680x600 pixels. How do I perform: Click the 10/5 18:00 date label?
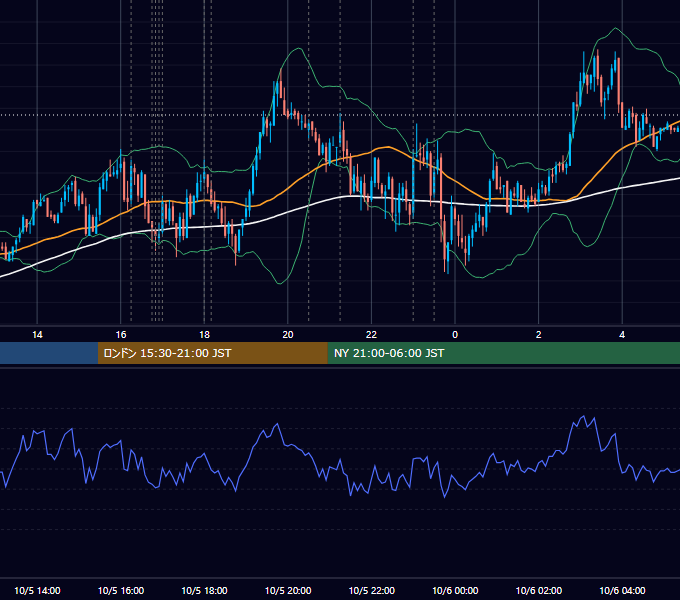(x=204, y=590)
